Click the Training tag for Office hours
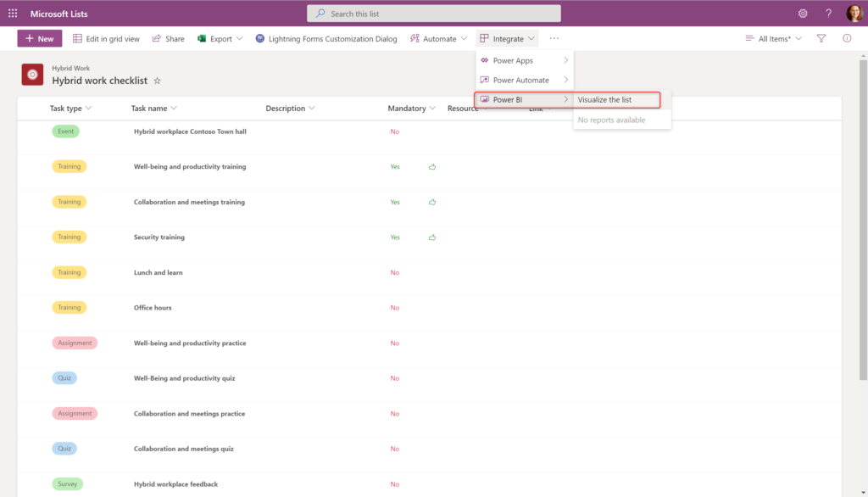 tap(70, 308)
